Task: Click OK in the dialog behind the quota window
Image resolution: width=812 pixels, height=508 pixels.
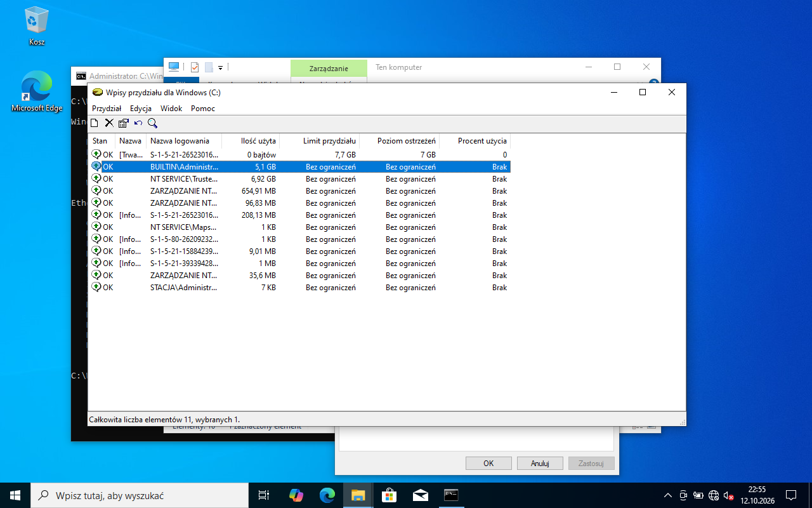Action: 488,463
